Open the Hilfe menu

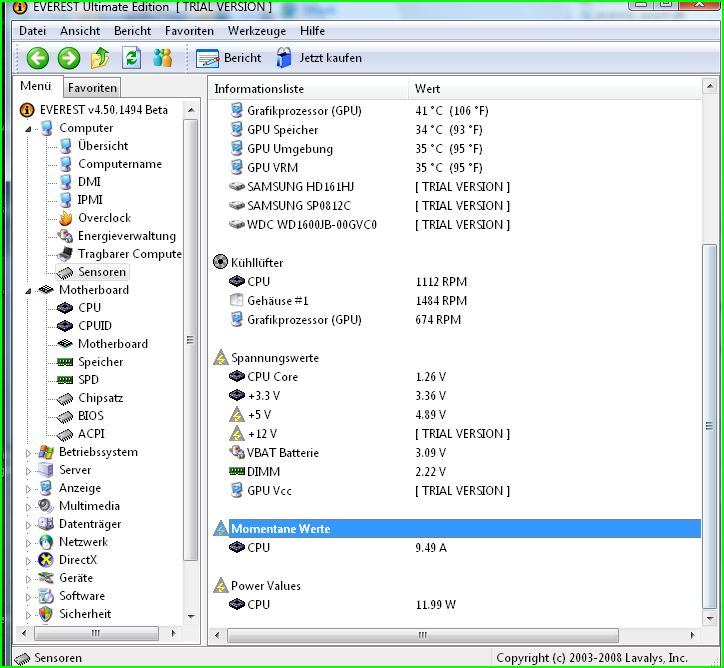313,31
